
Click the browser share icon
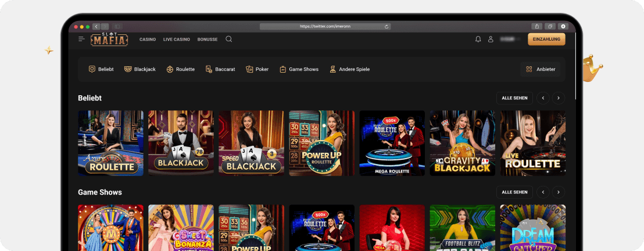coord(536,27)
